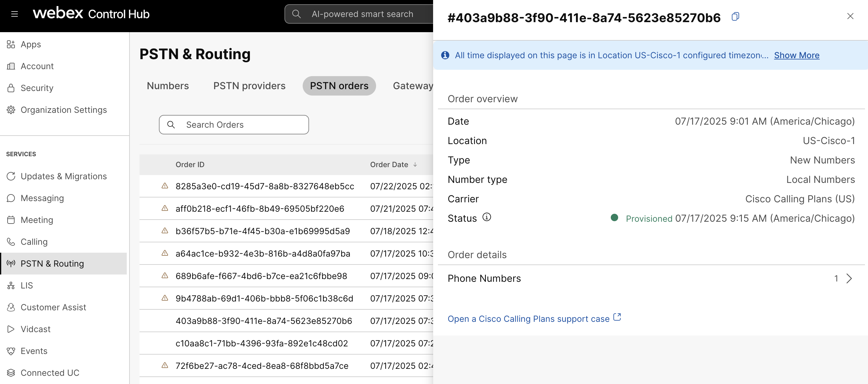Open a Cisco Calling Plans support case
The width and height of the screenshot is (868, 384).
point(528,319)
